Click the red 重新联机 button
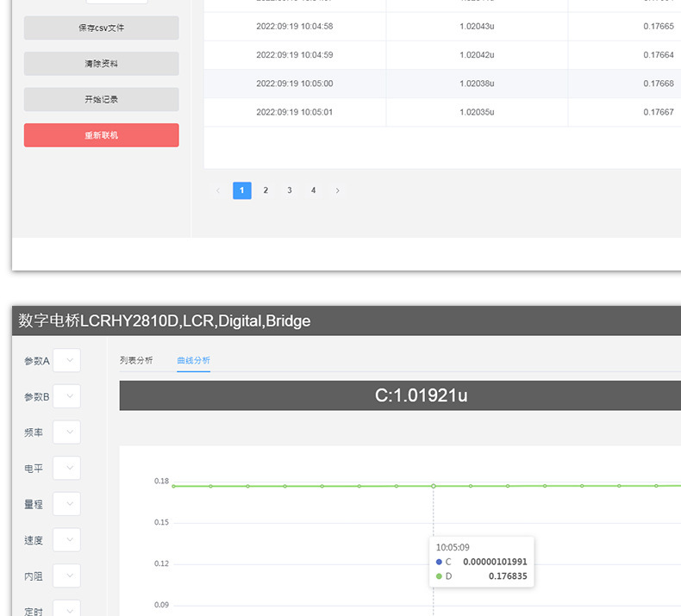681x616 pixels. point(101,135)
